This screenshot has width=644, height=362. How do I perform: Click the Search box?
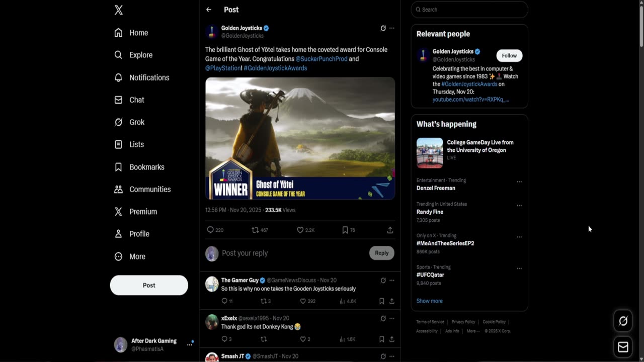(x=469, y=10)
